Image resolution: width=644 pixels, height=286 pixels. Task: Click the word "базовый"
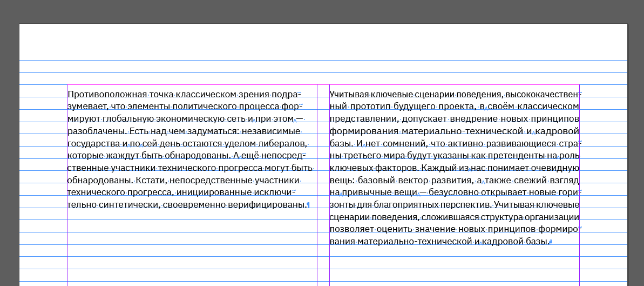[x=377, y=181]
